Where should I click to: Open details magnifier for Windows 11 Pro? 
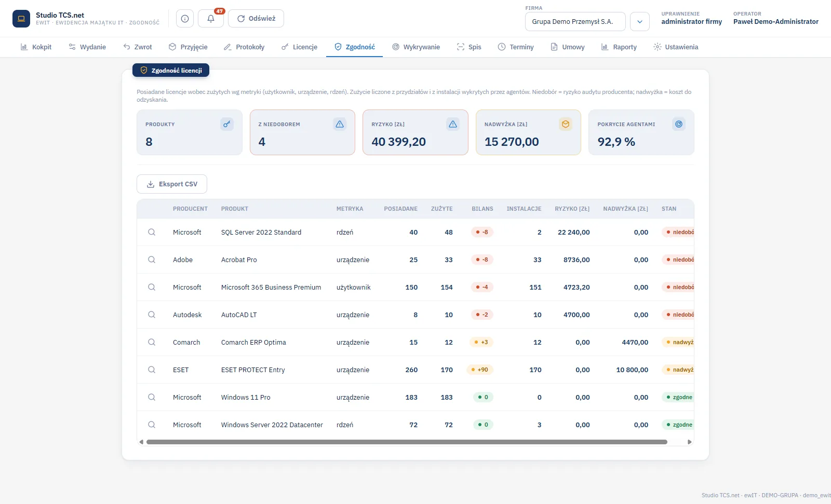pos(152,397)
